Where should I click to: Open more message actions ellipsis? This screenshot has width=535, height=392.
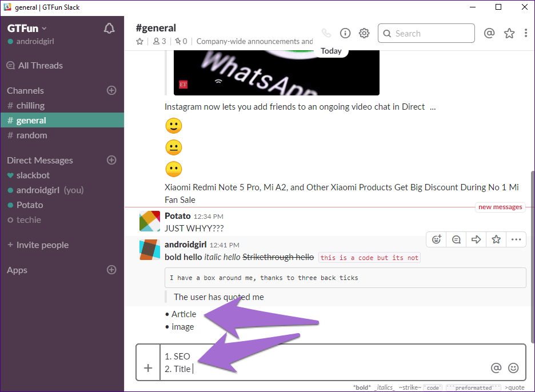516,239
